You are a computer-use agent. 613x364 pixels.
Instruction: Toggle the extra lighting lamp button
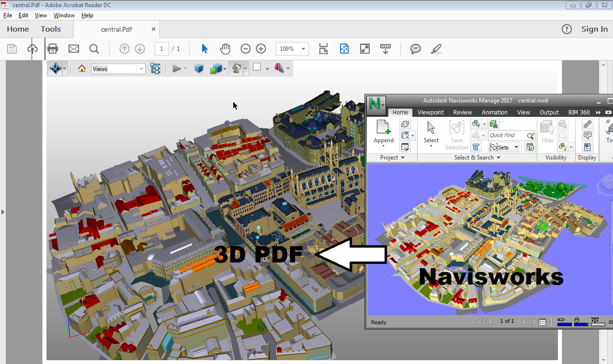(236, 68)
